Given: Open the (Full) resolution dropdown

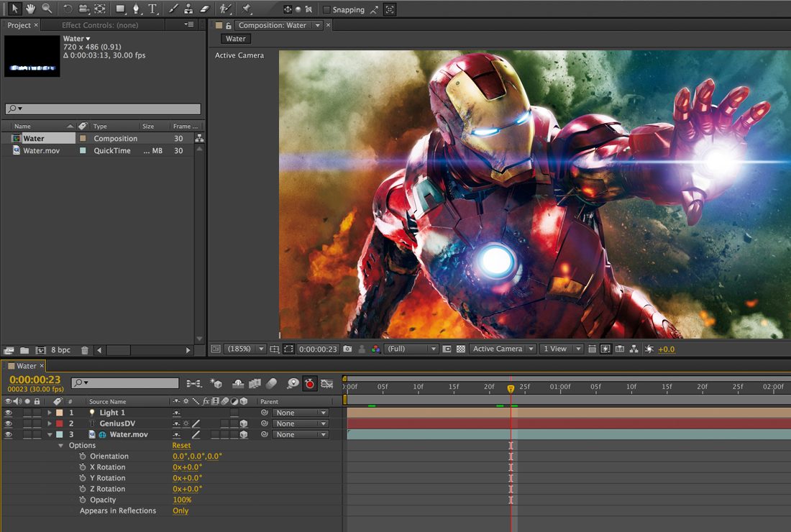Looking at the screenshot, I should coord(411,349).
